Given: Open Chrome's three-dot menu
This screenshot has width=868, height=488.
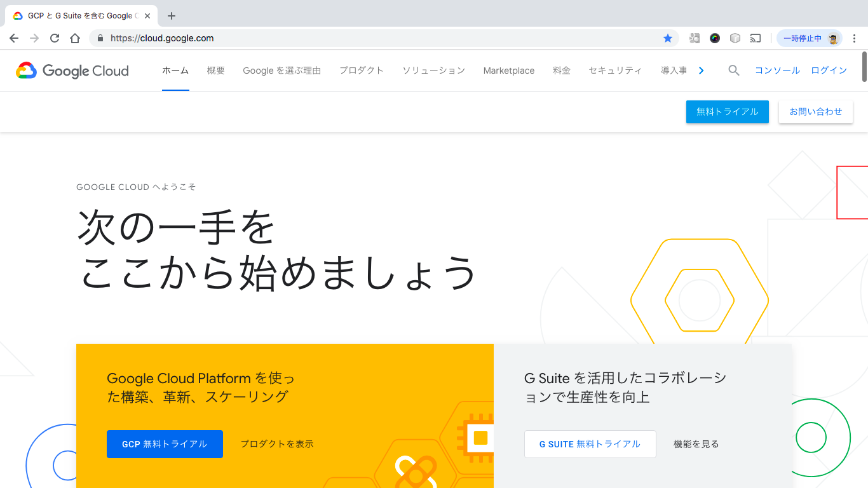Looking at the screenshot, I should [856, 38].
